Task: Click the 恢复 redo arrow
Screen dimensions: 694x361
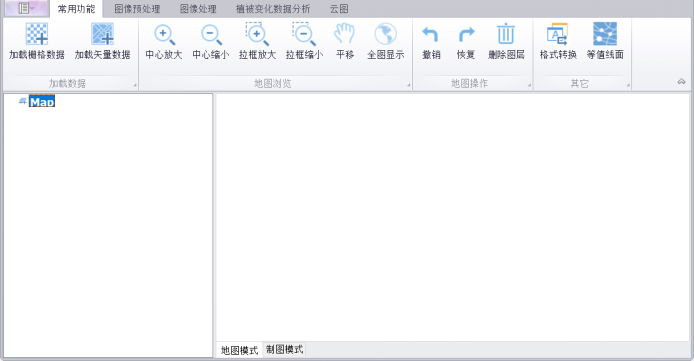Action: [x=466, y=35]
